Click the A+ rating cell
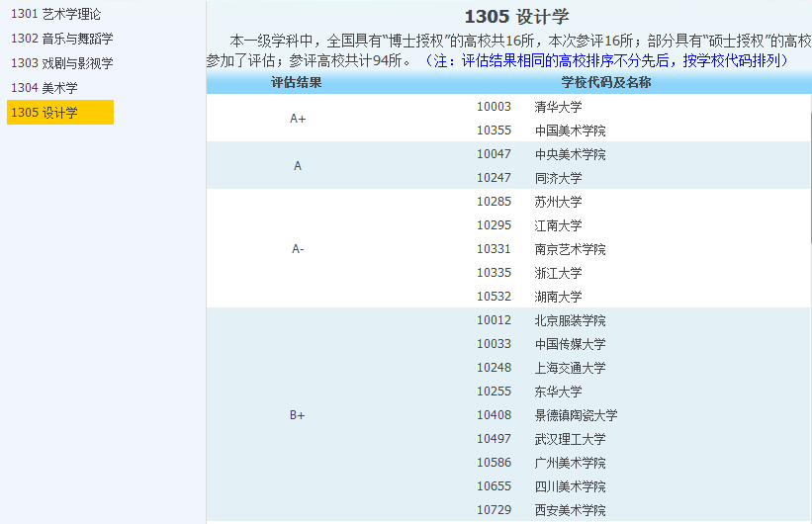Viewport: 812px width, 524px height. click(x=298, y=119)
